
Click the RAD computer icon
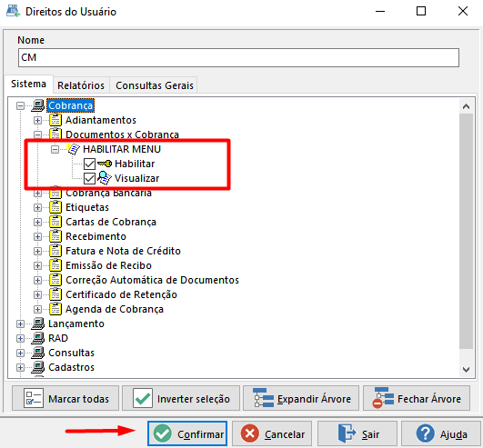[x=38, y=338]
